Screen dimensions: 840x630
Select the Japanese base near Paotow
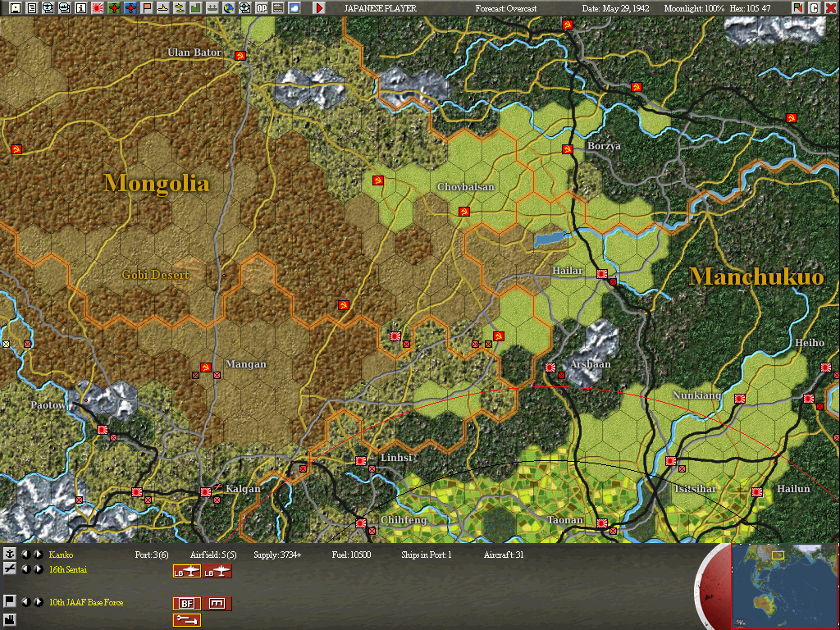[103, 430]
